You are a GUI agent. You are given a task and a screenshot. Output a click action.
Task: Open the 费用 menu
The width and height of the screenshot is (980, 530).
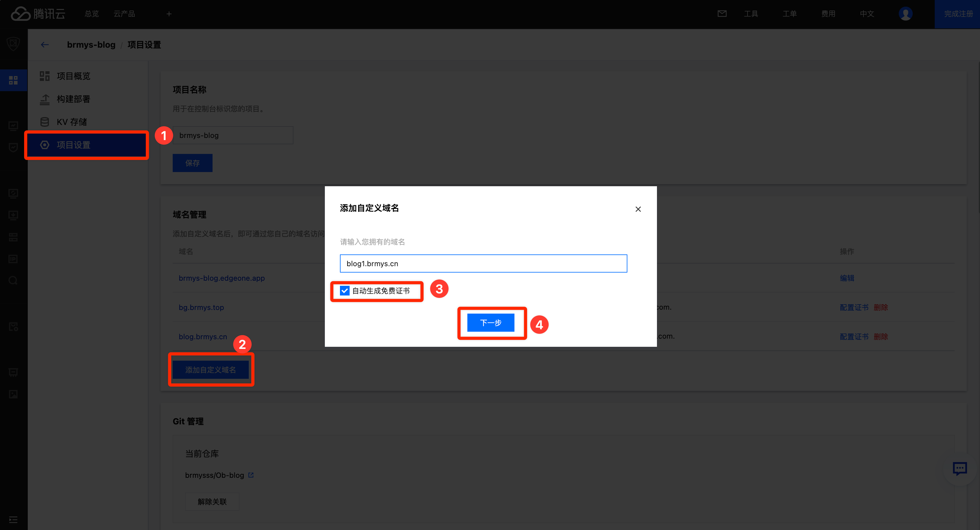point(828,14)
